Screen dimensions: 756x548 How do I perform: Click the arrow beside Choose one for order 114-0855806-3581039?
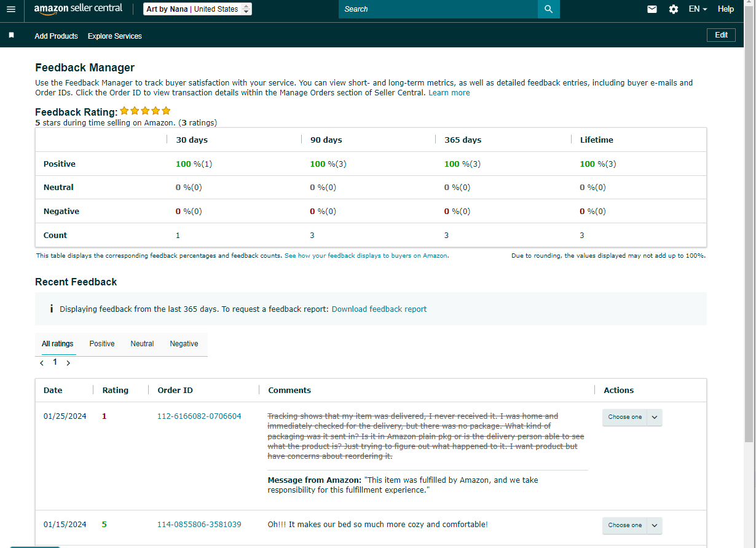655,525
